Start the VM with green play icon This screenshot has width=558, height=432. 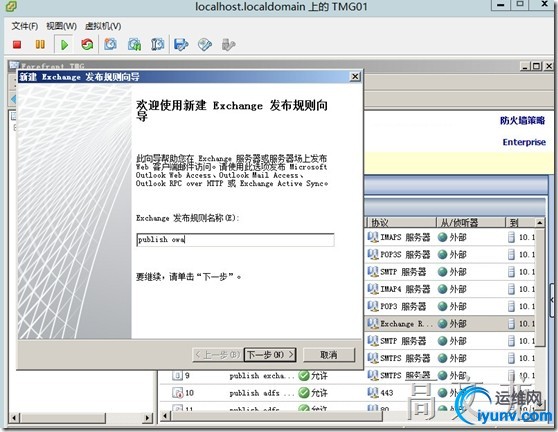pos(64,45)
